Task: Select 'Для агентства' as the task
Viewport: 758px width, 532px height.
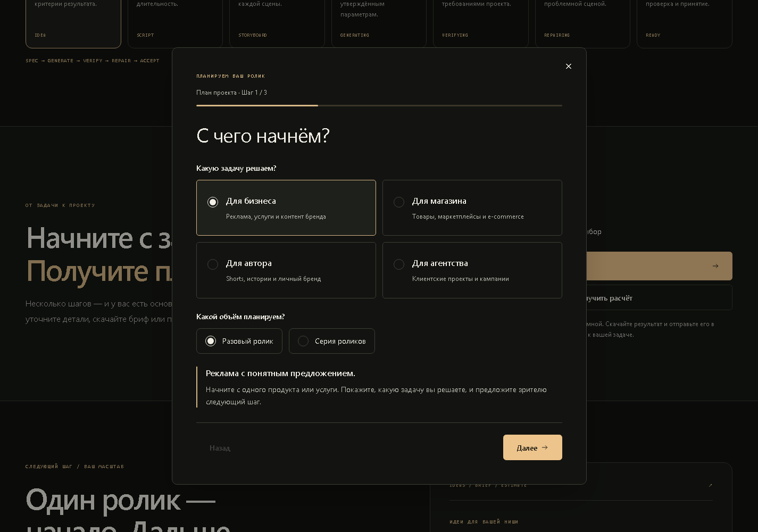Action: (x=472, y=270)
